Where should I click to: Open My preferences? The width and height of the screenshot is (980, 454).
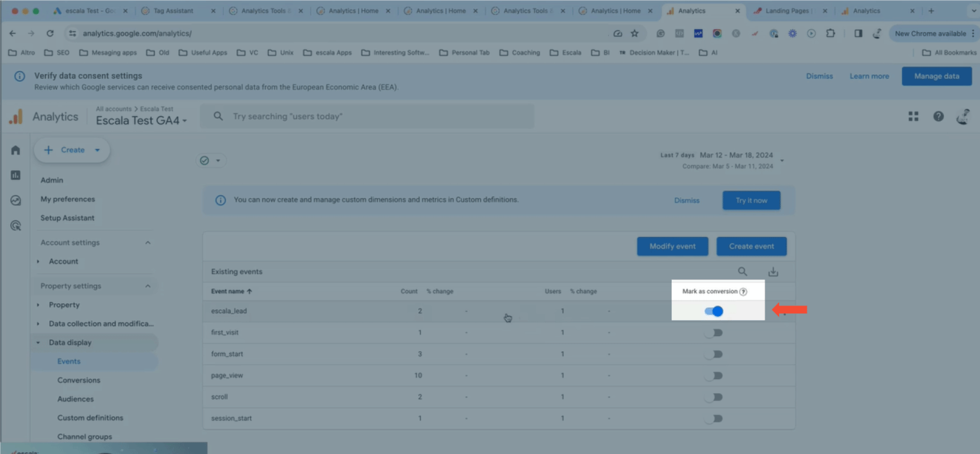coord(68,199)
